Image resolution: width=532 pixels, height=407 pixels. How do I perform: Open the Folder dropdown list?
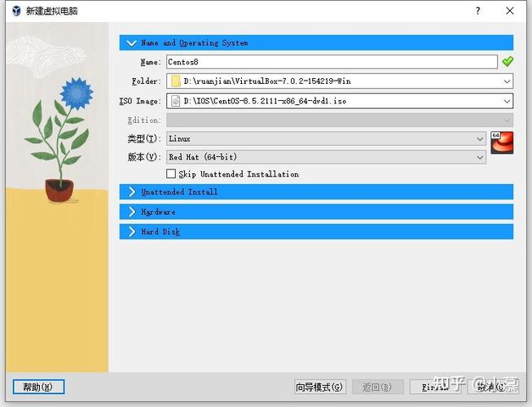[x=507, y=81]
